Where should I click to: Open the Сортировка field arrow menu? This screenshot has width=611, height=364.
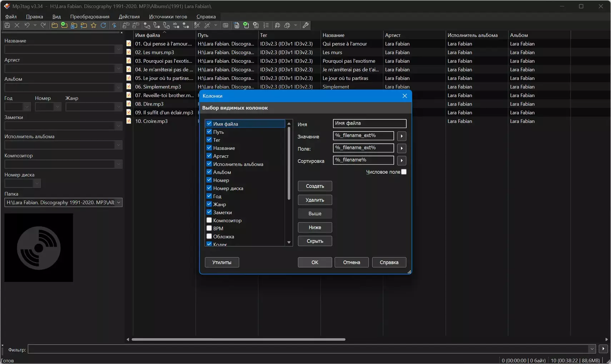[x=402, y=161]
